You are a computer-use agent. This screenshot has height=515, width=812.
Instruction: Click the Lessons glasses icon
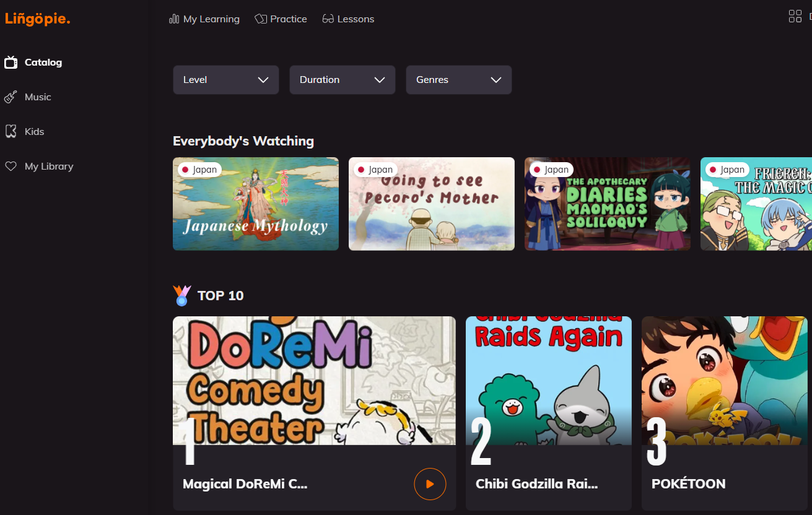pos(328,19)
